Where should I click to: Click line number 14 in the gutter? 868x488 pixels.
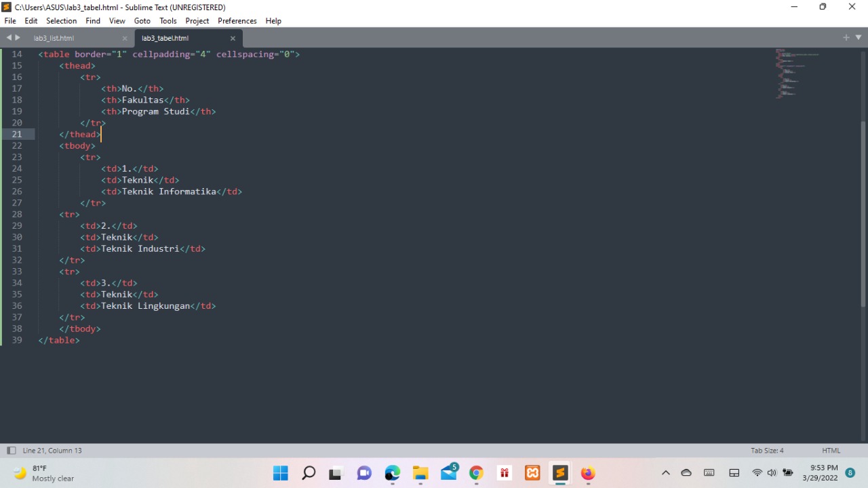(17, 54)
